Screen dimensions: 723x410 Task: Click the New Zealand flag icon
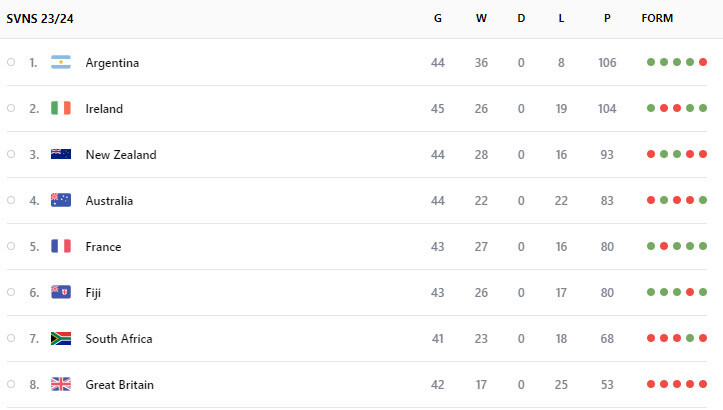[x=61, y=154]
